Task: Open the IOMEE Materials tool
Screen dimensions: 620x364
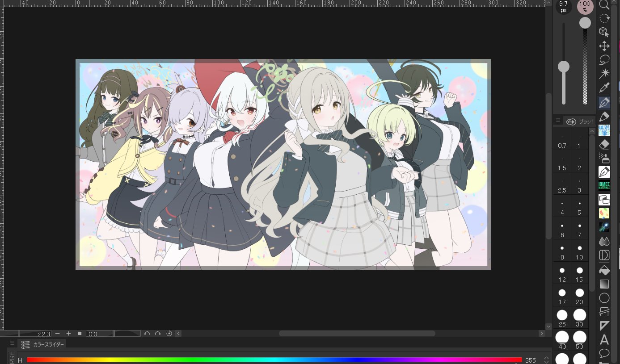Action: [x=604, y=185]
